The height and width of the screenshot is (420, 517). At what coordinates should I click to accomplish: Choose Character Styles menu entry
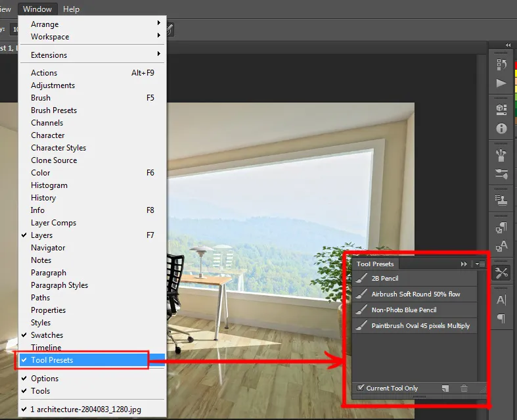pos(93,148)
